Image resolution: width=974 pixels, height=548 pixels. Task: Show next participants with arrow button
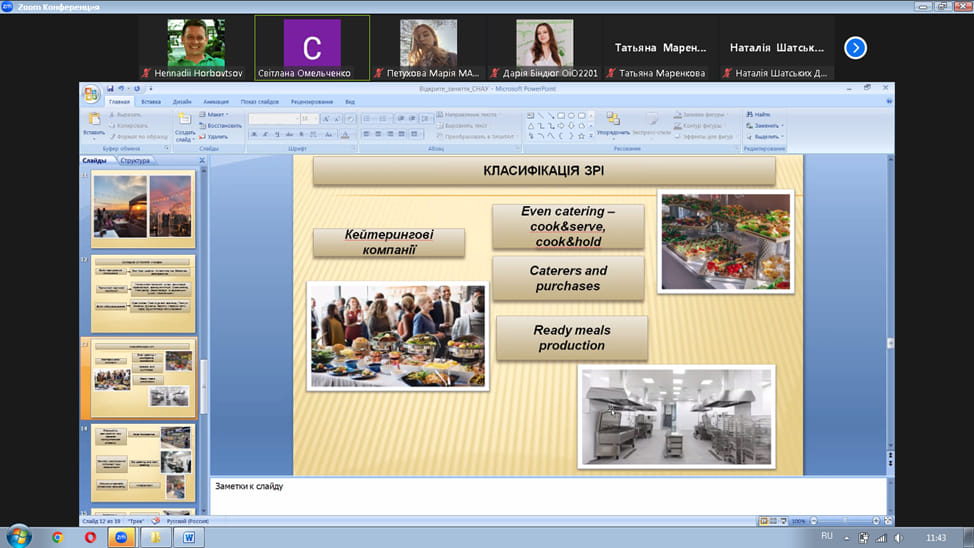(x=855, y=47)
